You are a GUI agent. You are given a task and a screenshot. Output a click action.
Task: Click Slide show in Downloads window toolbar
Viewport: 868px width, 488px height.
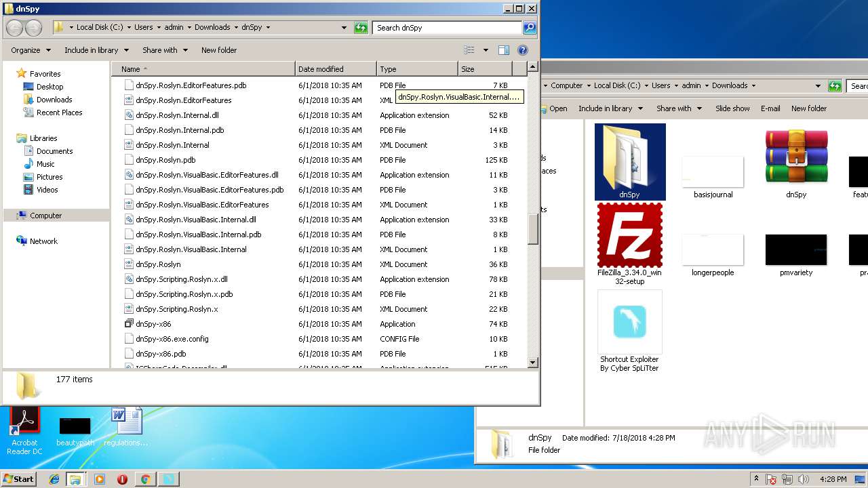[x=732, y=108]
